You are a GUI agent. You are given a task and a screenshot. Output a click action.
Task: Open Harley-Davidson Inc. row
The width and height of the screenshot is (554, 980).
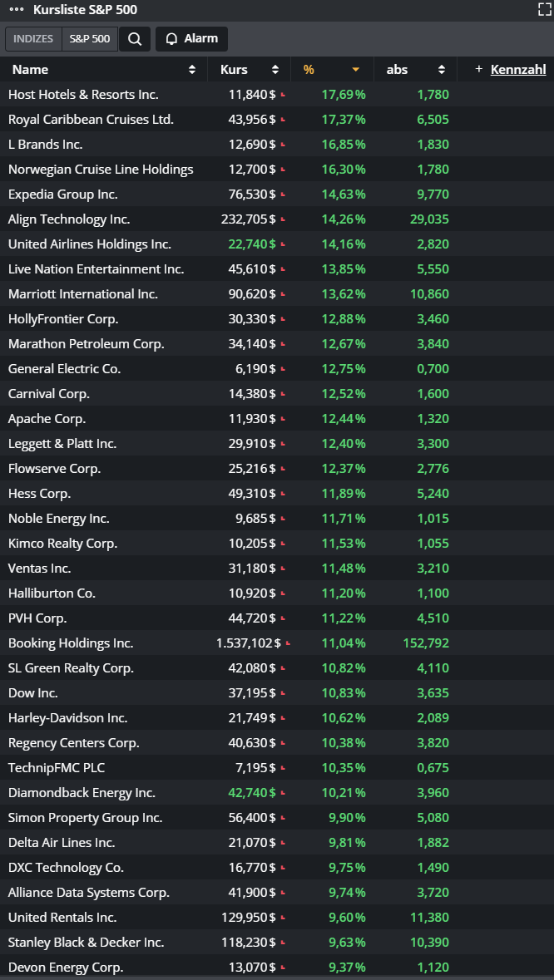277,717
